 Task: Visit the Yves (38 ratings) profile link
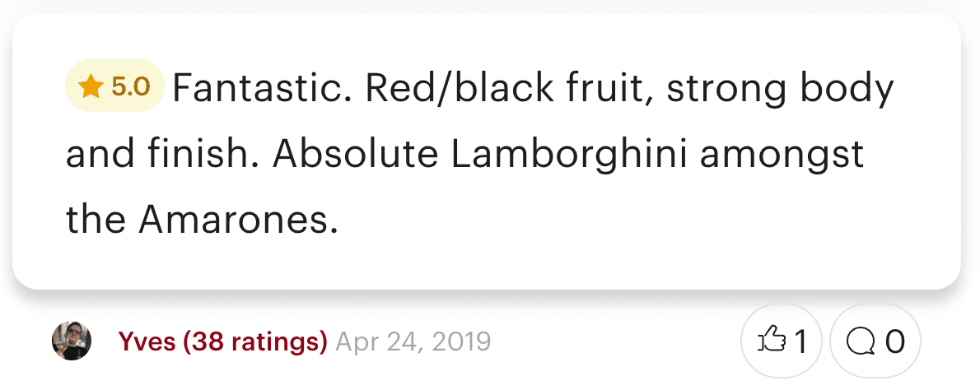click(x=222, y=341)
